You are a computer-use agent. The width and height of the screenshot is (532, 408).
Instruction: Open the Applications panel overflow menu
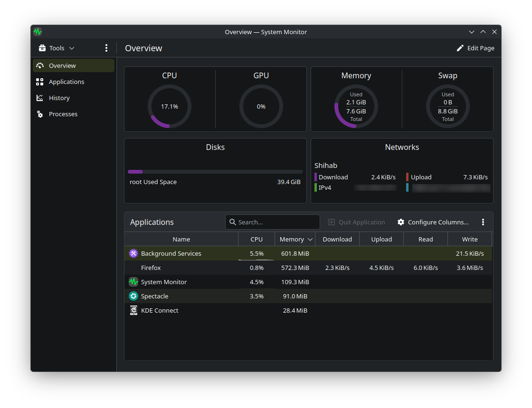point(483,222)
